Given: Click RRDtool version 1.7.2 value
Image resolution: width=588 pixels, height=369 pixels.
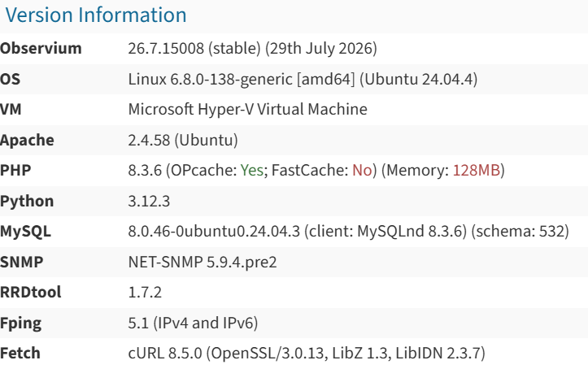Looking at the screenshot, I should [145, 293].
